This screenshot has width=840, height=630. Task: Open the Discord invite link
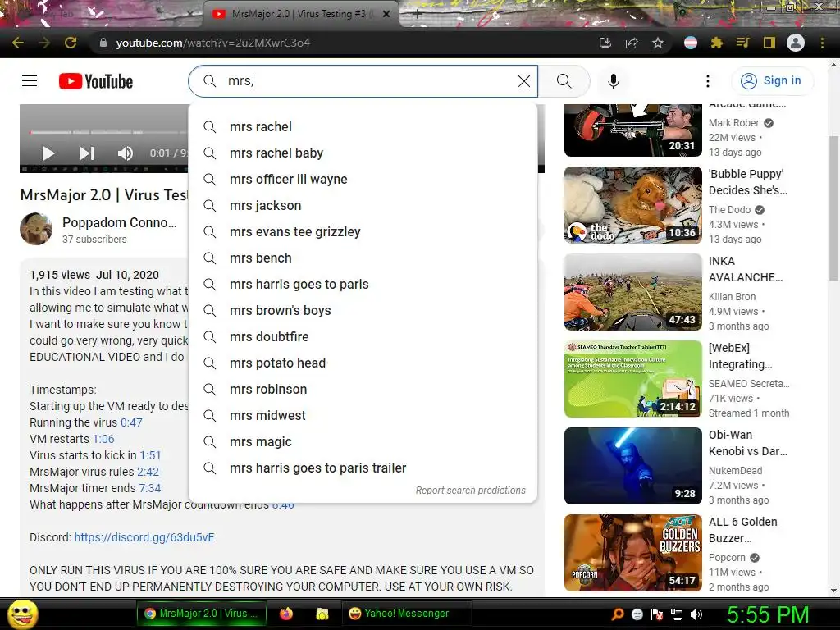[x=144, y=537]
